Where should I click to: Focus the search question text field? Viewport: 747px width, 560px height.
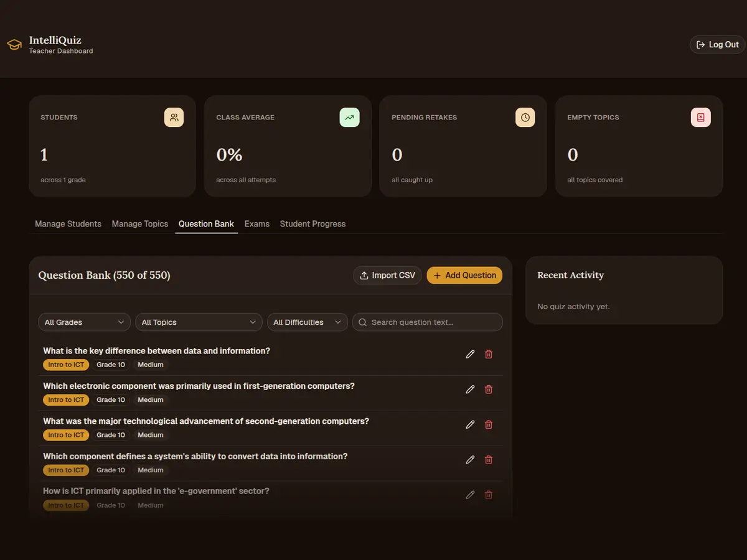pyautogui.click(x=427, y=322)
